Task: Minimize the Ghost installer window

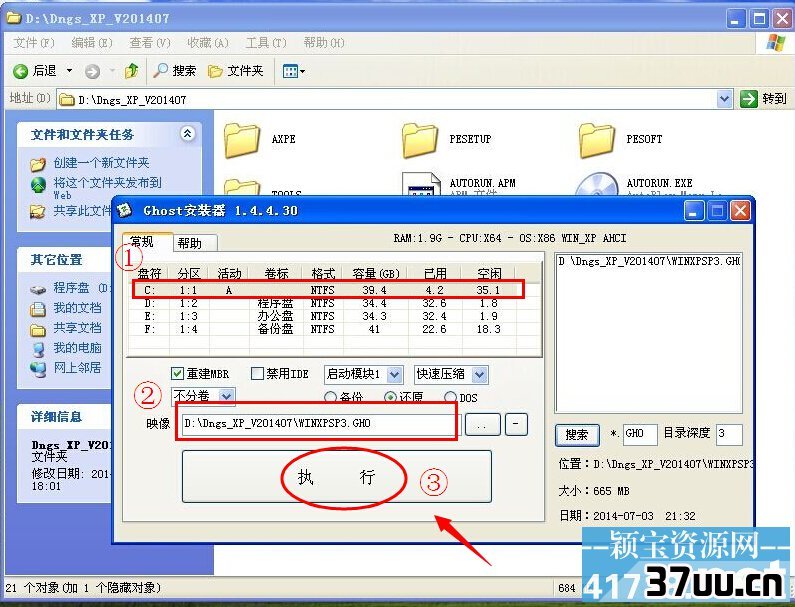Action: 694,210
